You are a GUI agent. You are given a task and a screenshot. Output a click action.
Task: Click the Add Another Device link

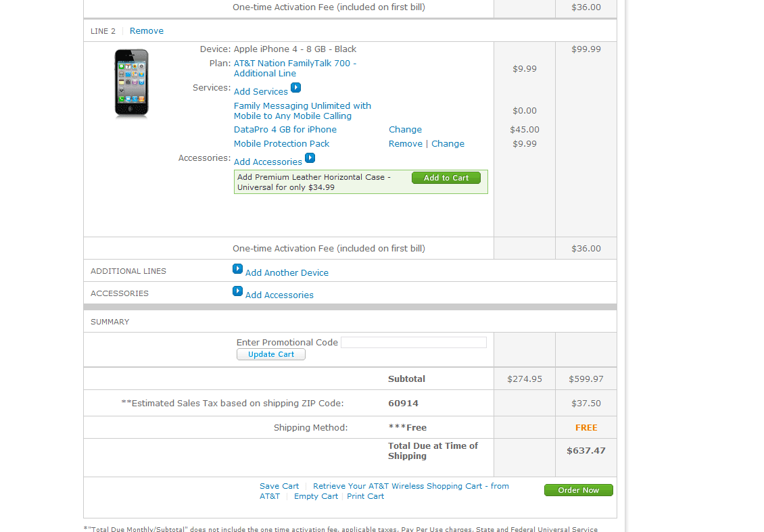pos(287,273)
